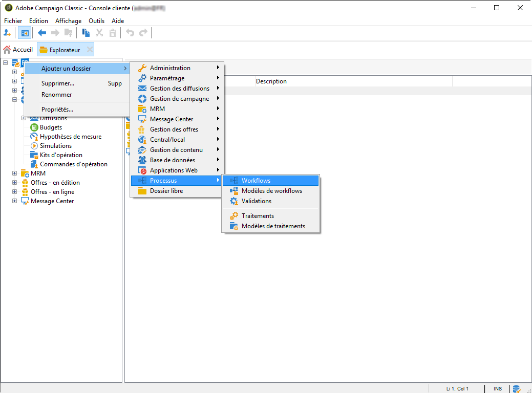Close the Explorateur tab
This screenshot has width=532, height=393.
point(90,50)
